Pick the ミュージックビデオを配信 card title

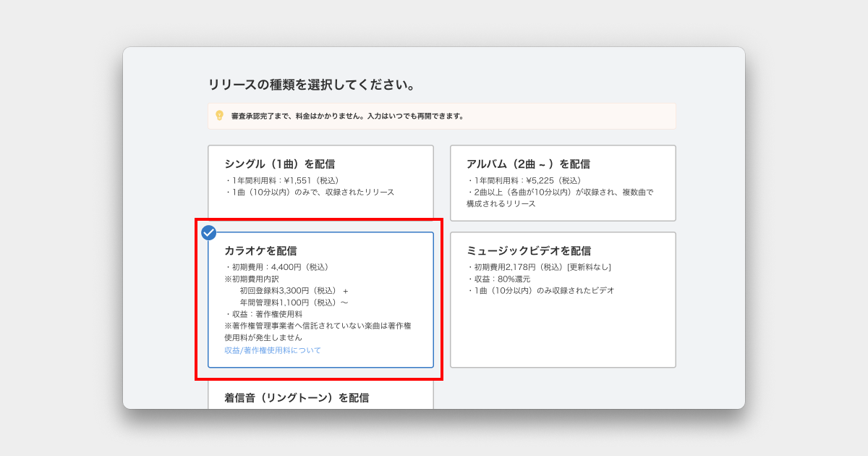528,251
